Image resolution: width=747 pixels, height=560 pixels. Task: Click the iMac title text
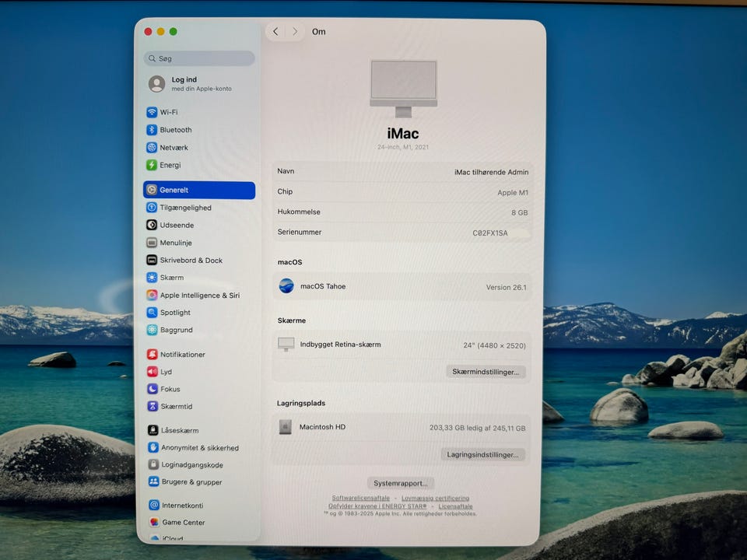coord(403,133)
